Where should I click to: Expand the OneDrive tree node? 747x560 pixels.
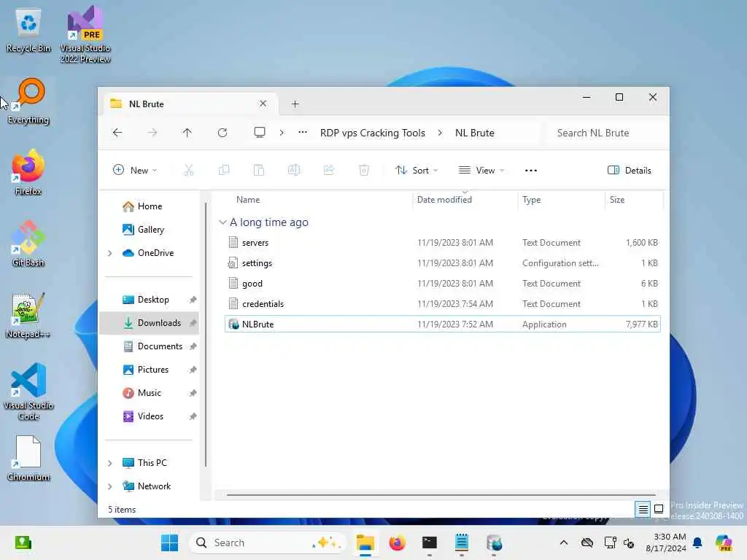(110, 253)
